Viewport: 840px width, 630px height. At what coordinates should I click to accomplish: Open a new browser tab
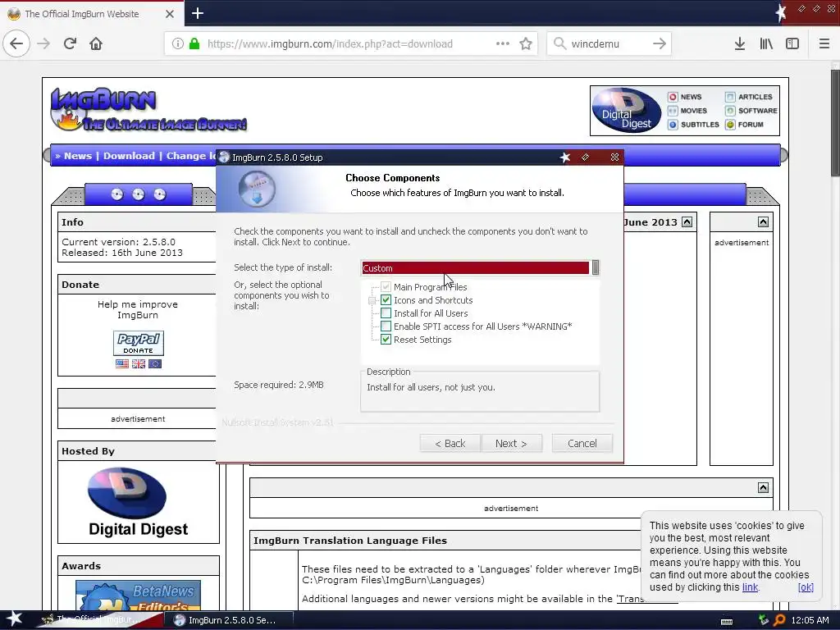[197, 13]
